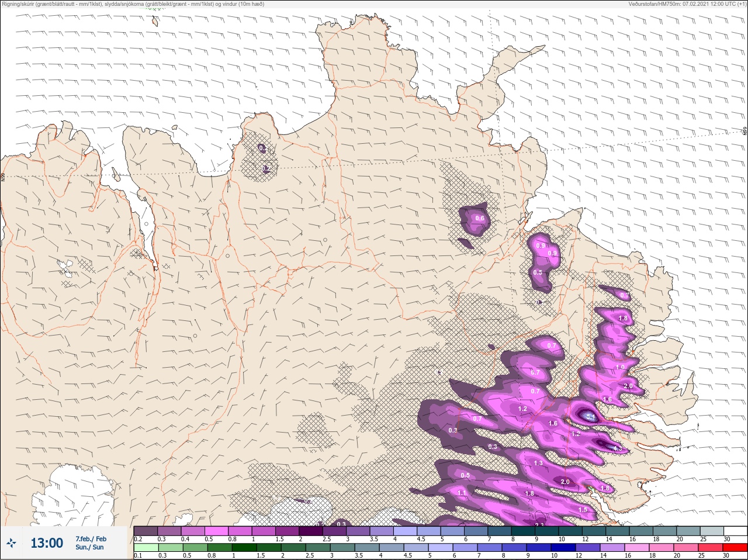Click the compass star icon beside the 13:00 time
The image size is (748, 560).
click(x=12, y=543)
